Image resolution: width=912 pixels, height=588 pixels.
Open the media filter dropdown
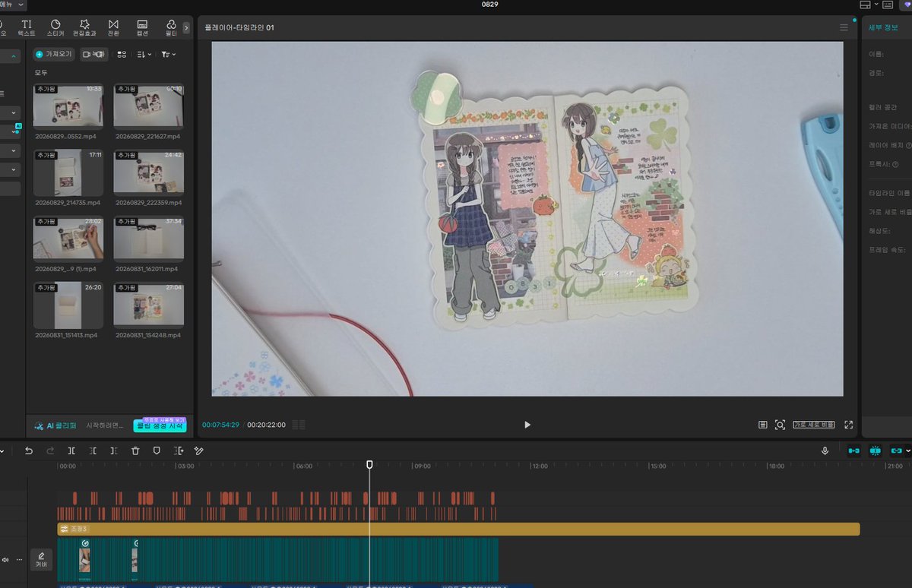coord(168,55)
